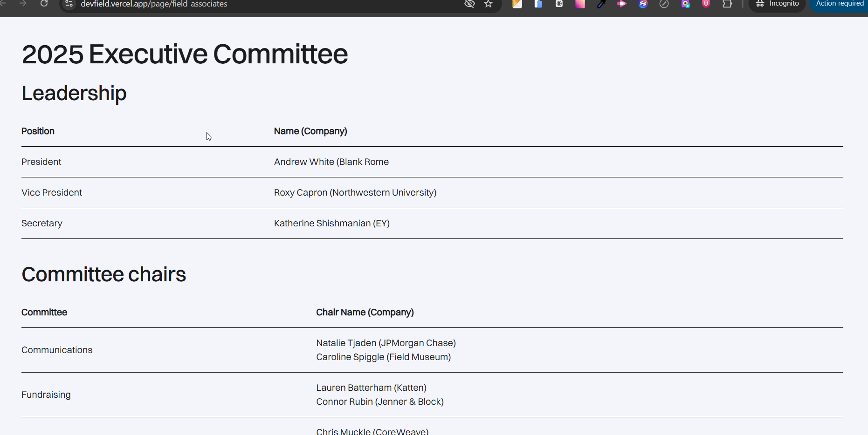Open the site information icon in address bar
The width and height of the screenshot is (868, 435).
[x=69, y=4]
